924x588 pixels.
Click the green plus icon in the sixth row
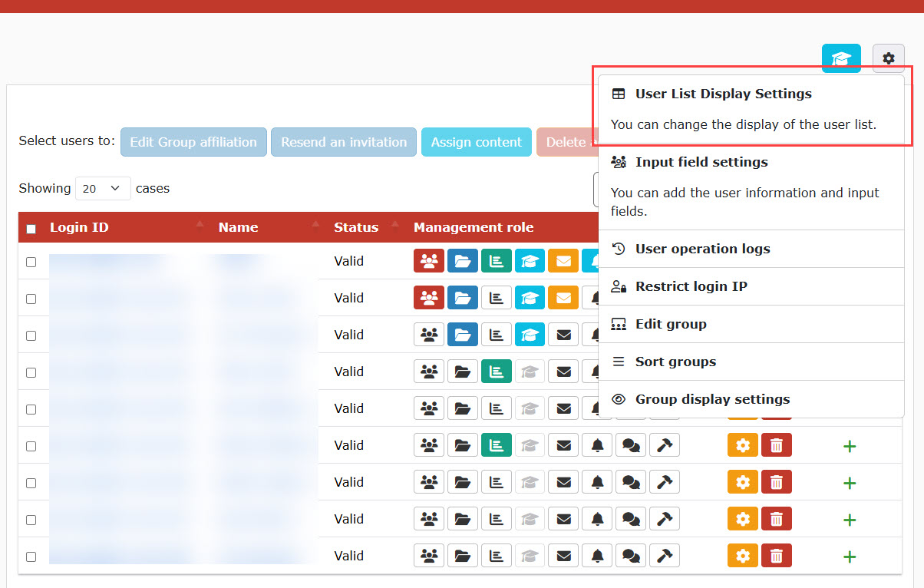(849, 446)
